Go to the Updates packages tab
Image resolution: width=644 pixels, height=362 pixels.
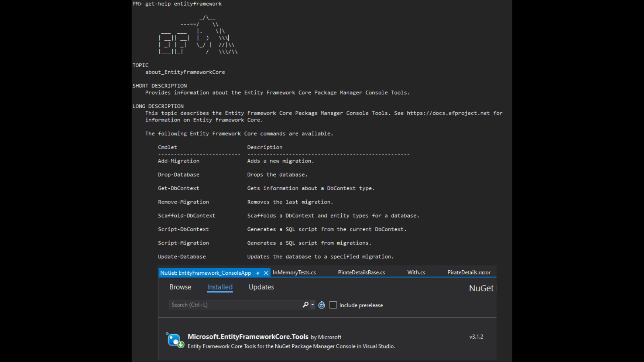261,287
